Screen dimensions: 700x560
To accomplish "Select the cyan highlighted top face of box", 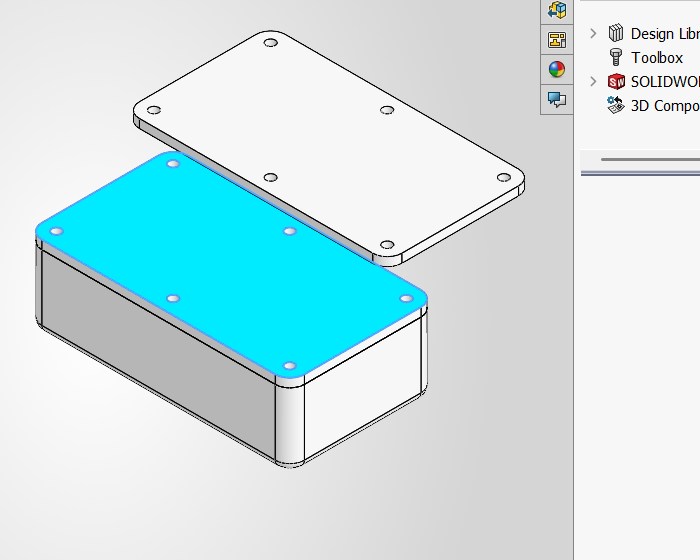I will 232,263.
